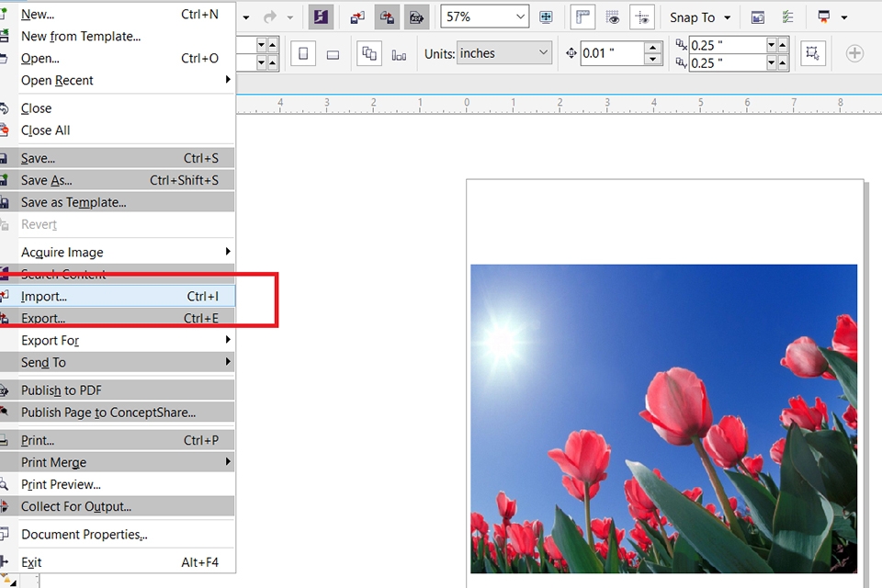Click the plus button on the property bar
Screen dimensions: 882x588
pos(854,53)
